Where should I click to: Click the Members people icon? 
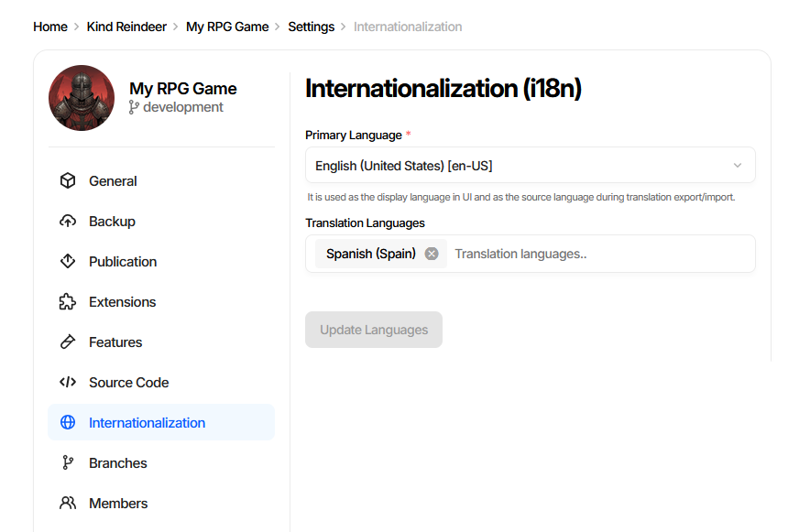(68, 503)
